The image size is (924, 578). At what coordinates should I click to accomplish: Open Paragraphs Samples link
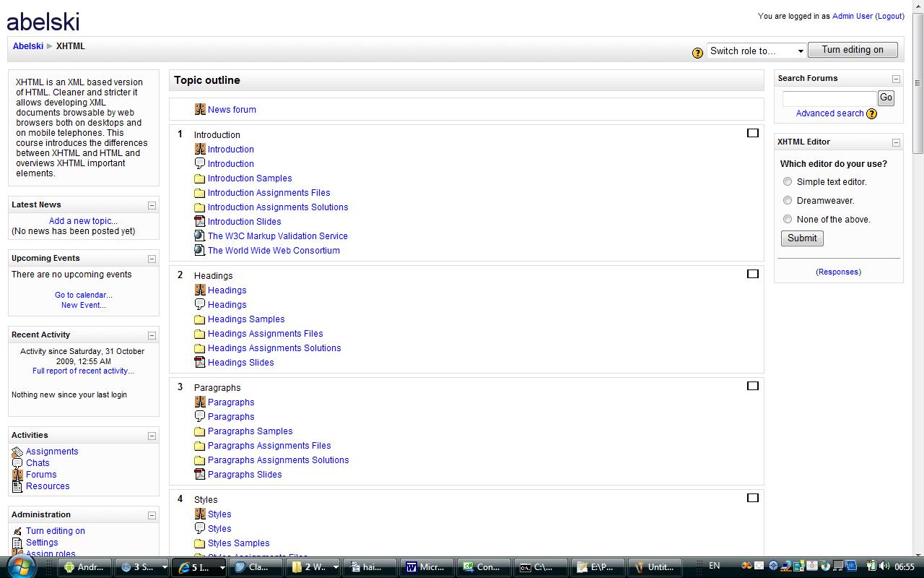tap(250, 431)
